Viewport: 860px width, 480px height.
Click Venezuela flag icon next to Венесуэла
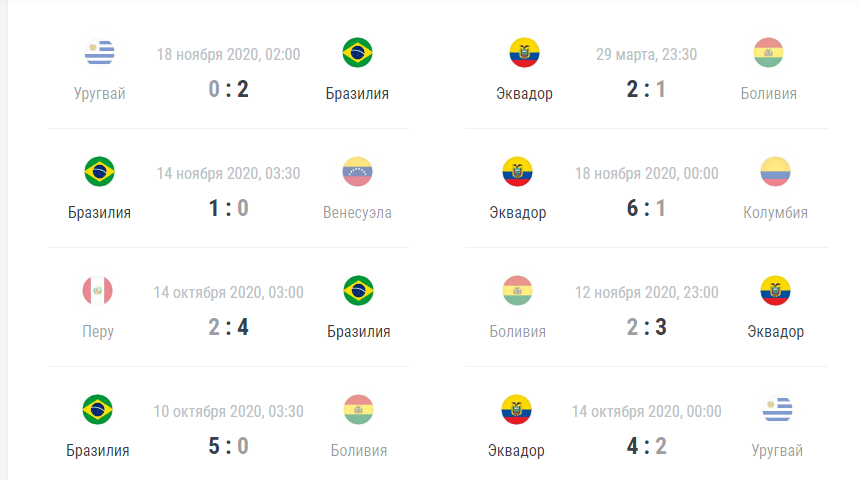(x=358, y=172)
